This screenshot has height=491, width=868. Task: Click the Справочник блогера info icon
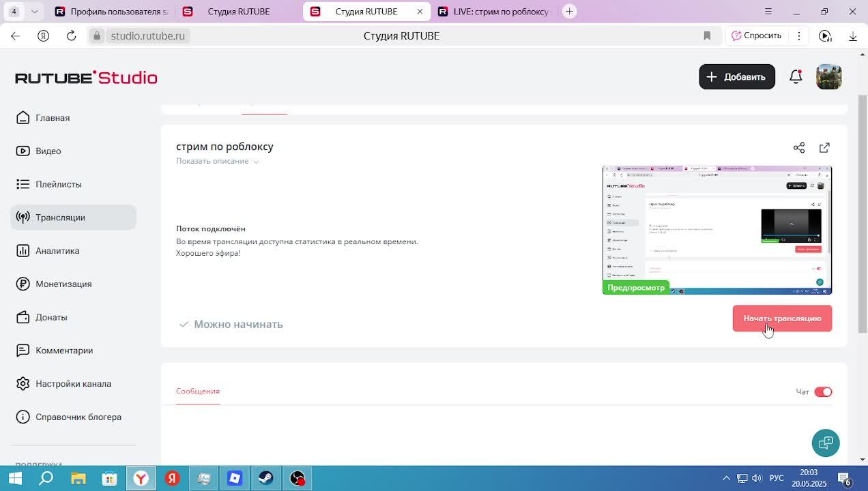pyautogui.click(x=23, y=417)
